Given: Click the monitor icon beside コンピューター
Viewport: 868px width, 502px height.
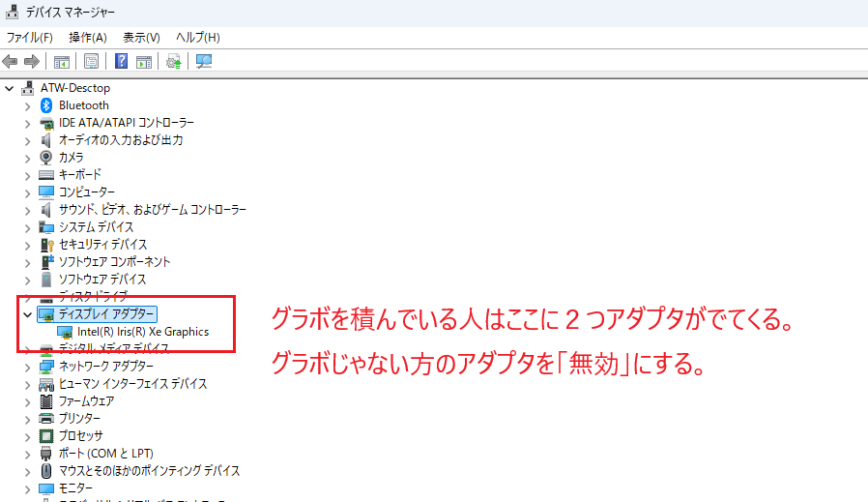Looking at the screenshot, I should pos(46,192).
